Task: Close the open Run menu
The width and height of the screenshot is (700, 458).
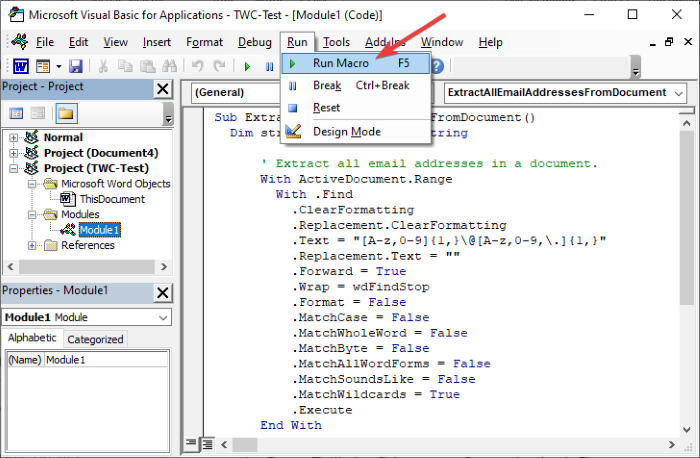Action: coord(297,42)
